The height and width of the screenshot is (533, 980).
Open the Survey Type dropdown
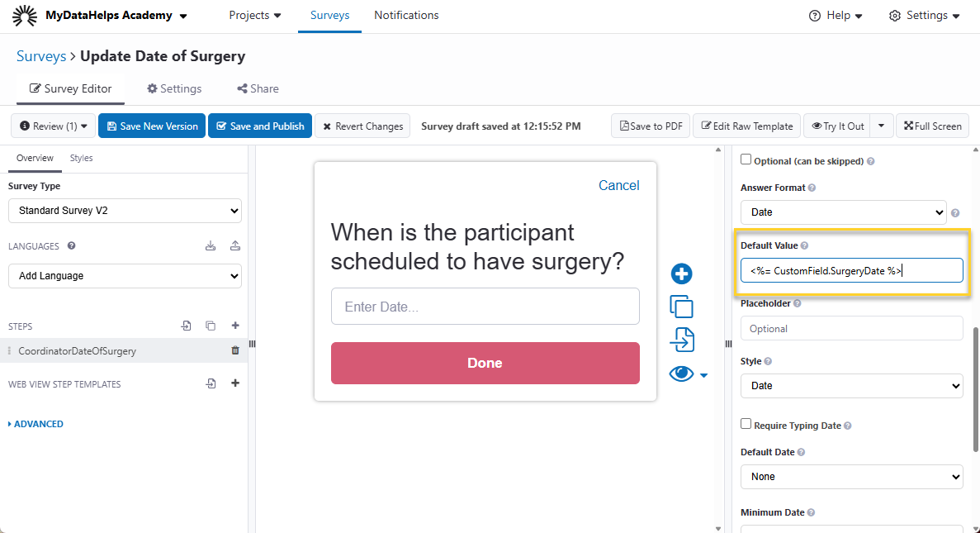click(x=125, y=211)
